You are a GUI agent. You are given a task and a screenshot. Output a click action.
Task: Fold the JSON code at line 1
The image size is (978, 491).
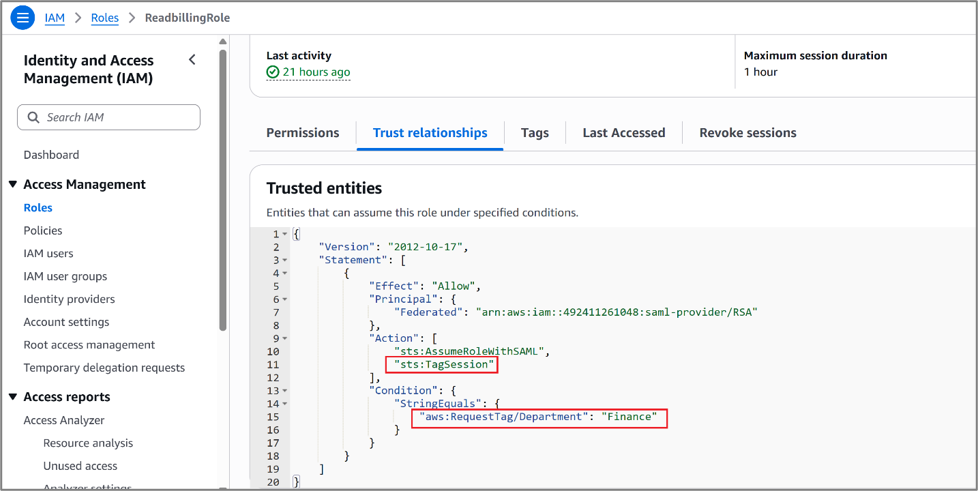pyautogui.click(x=284, y=234)
